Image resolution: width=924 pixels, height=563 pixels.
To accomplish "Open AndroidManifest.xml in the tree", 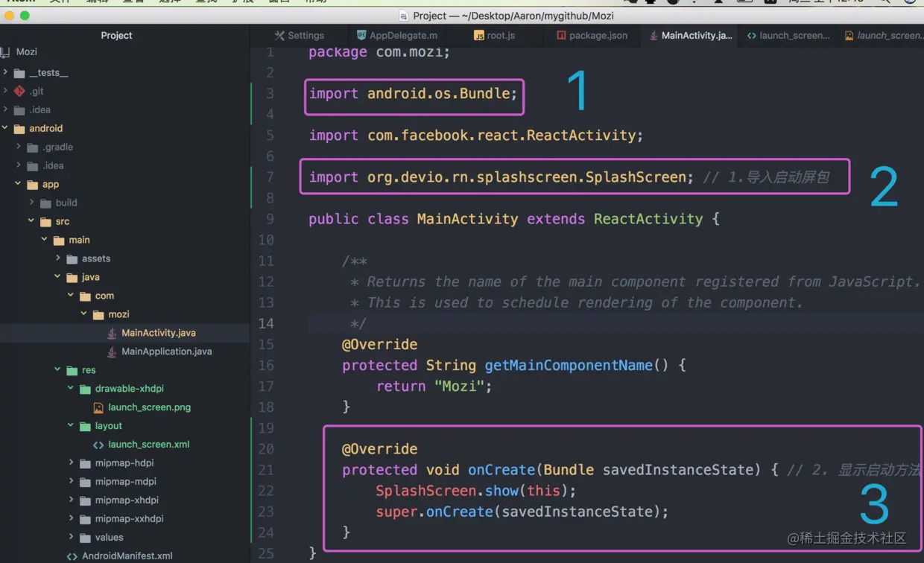I will (x=127, y=556).
